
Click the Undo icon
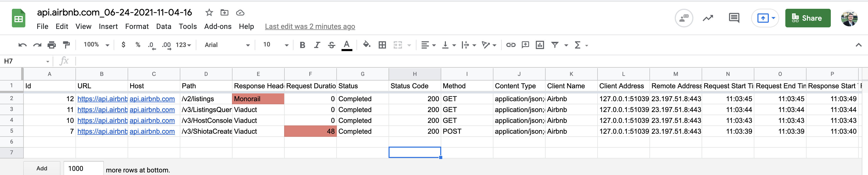pyautogui.click(x=22, y=45)
